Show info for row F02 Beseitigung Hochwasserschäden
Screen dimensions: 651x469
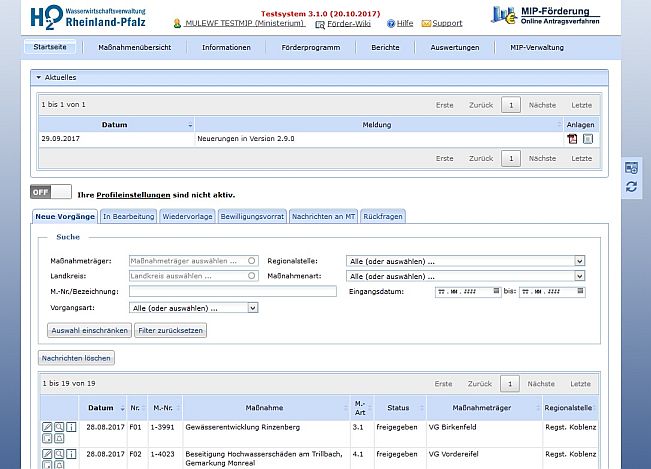pyautogui.click(x=71, y=454)
